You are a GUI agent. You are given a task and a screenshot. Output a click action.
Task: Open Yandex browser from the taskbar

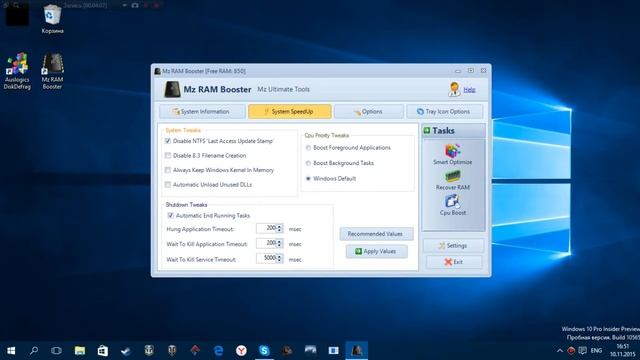click(x=241, y=351)
